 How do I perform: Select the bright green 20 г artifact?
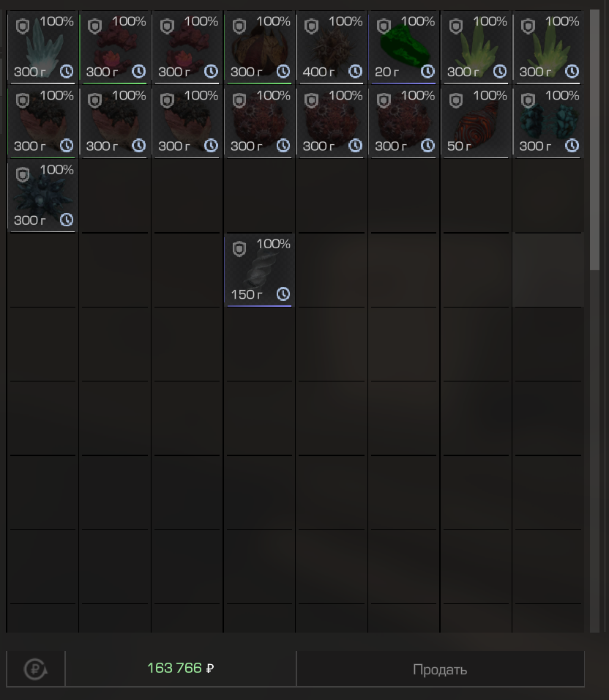click(403, 48)
